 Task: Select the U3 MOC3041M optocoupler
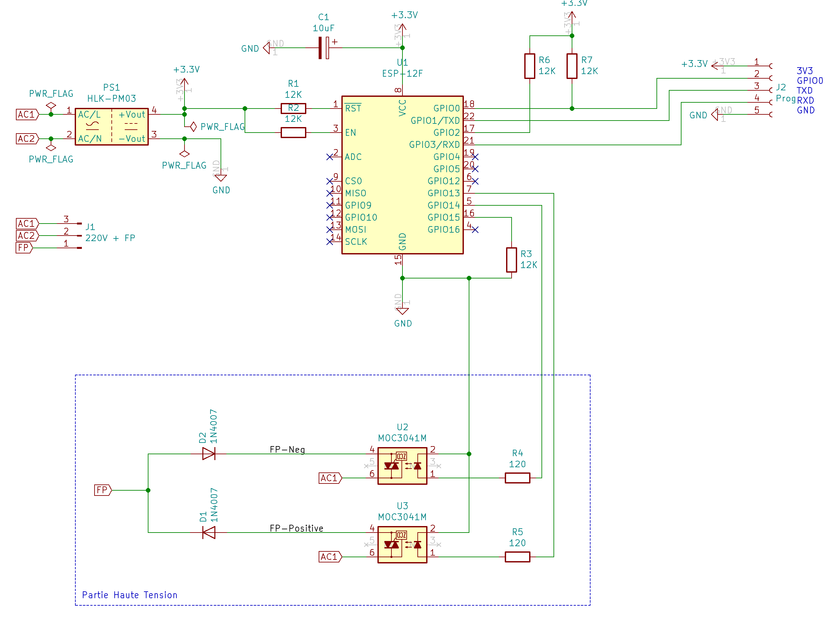pyautogui.click(x=402, y=545)
